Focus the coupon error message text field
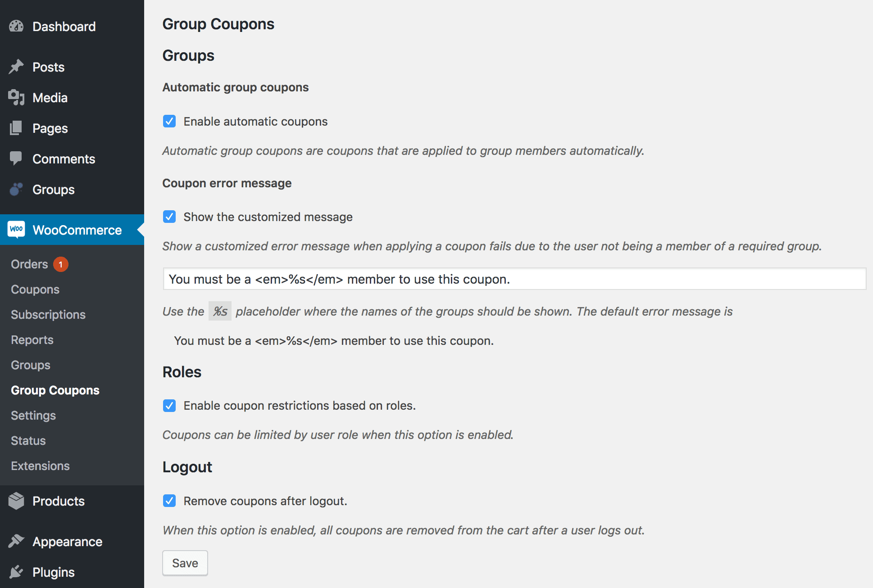The width and height of the screenshot is (873, 588). tap(514, 279)
